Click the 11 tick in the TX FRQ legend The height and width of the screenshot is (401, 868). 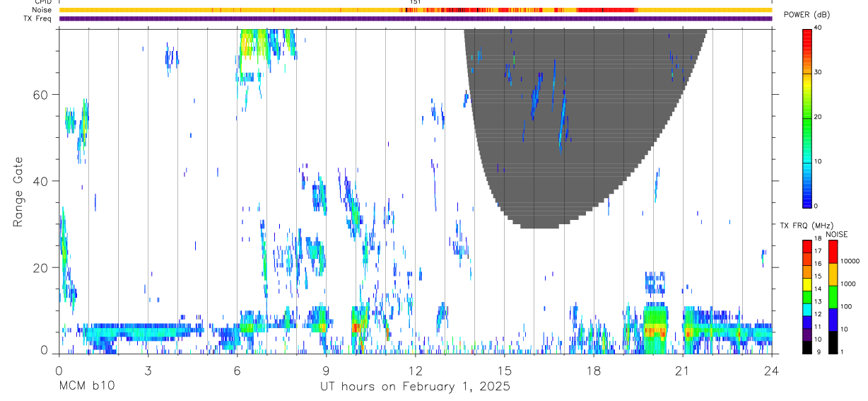click(x=818, y=327)
